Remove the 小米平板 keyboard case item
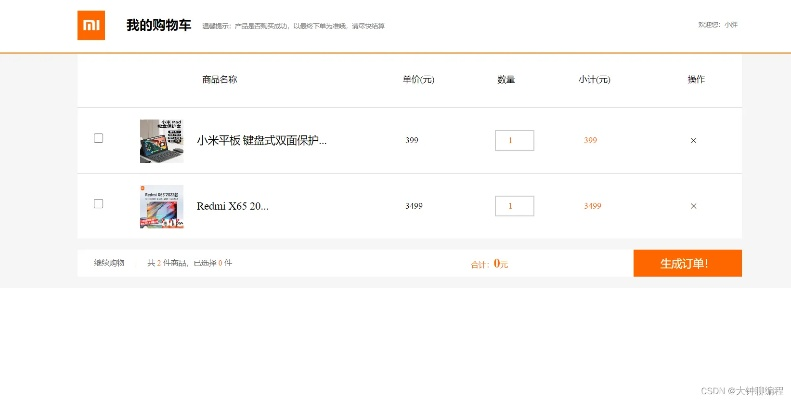The image size is (791, 400). click(x=693, y=141)
